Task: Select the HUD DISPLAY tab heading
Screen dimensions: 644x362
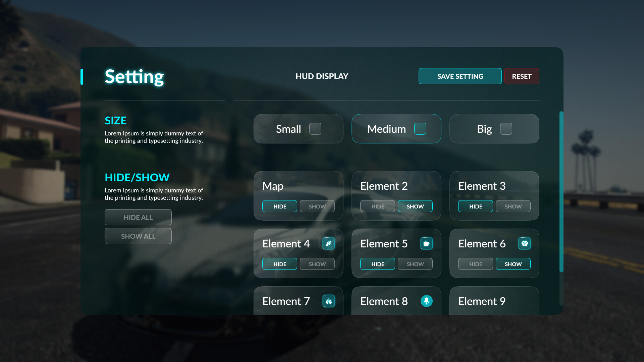Action: (322, 76)
